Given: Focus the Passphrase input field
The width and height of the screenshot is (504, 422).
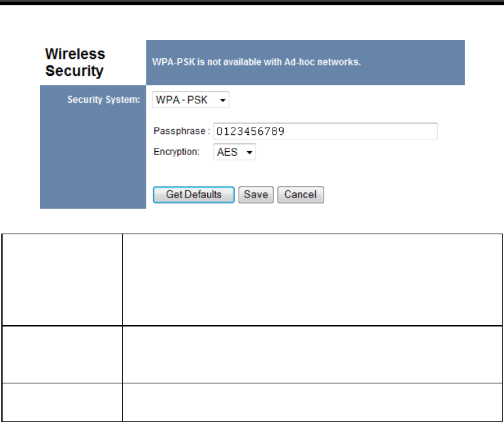Looking at the screenshot, I should (326, 132).
